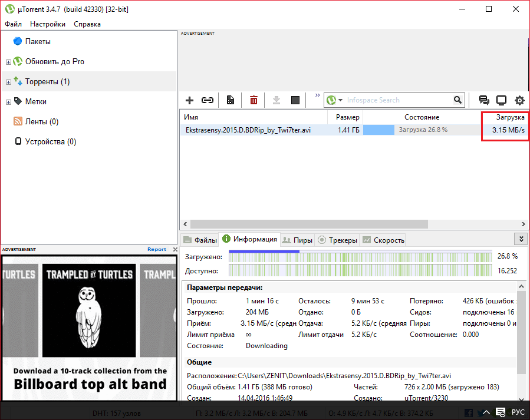This screenshot has height=420, width=530.
Task: Select Обновить до Pro in sidebar
Action: 55,61
